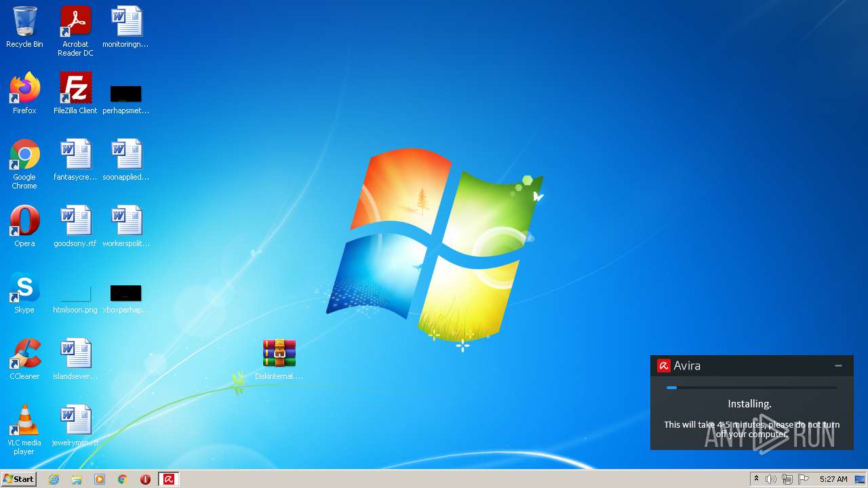Click Show desktop button in tray
This screenshot has height=488, width=868.
coord(861,479)
